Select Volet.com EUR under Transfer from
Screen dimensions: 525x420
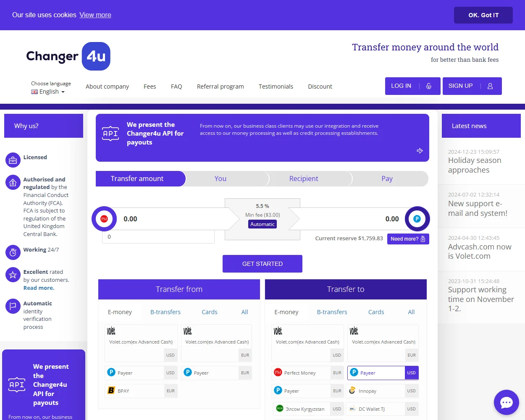pos(216,343)
